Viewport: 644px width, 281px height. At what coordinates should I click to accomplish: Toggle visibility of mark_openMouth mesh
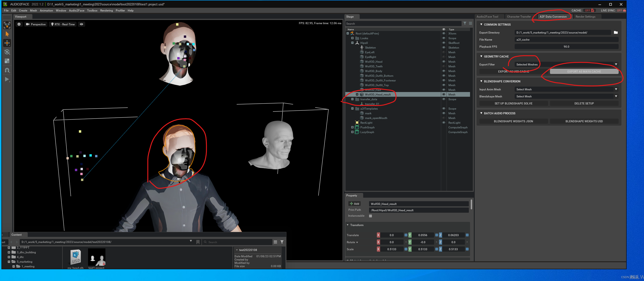tap(444, 118)
